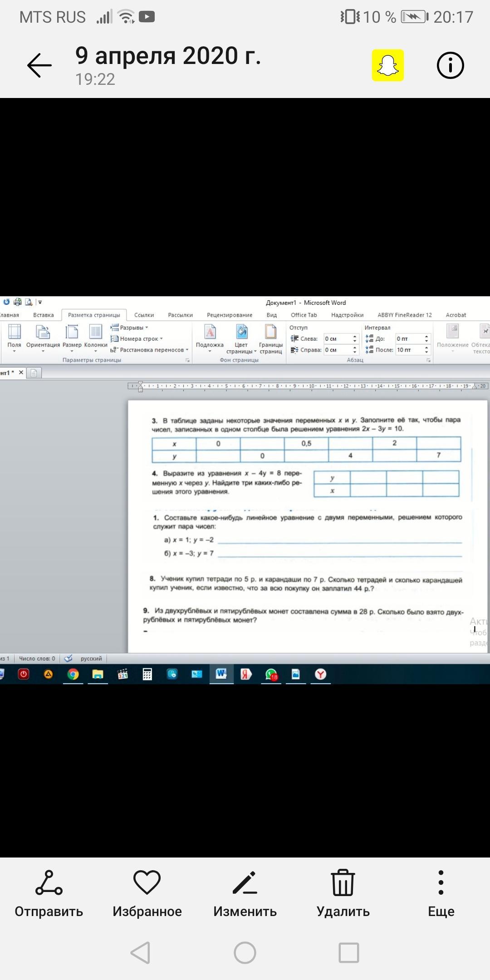Open the Calculator from the taskbar
The width and height of the screenshot is (490, 980).
(147, 674)
